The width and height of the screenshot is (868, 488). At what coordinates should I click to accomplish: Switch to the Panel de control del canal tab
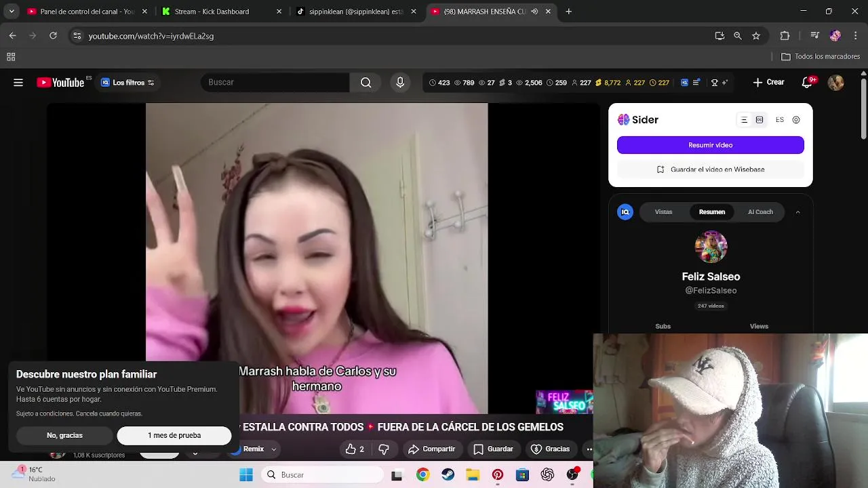[x=87, y=12]
